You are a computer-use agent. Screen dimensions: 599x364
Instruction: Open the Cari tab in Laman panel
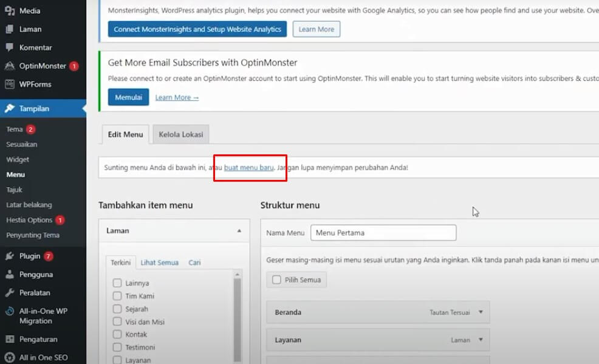pos(194,263)
